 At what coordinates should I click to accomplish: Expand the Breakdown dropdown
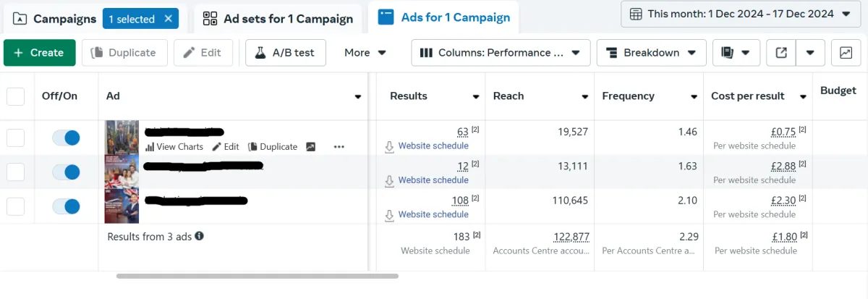650,53
